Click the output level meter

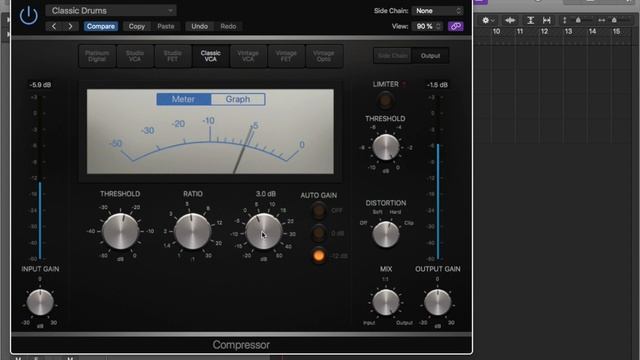438,178
